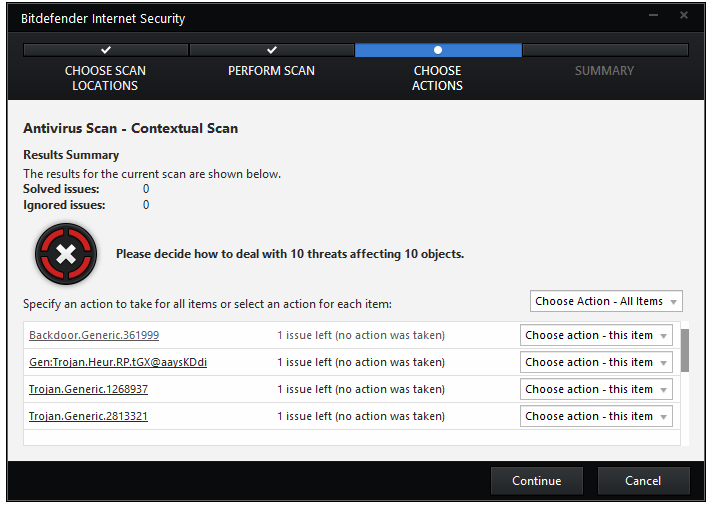Open the Trojan.Generic.2813321 threat link

point(88,417)
